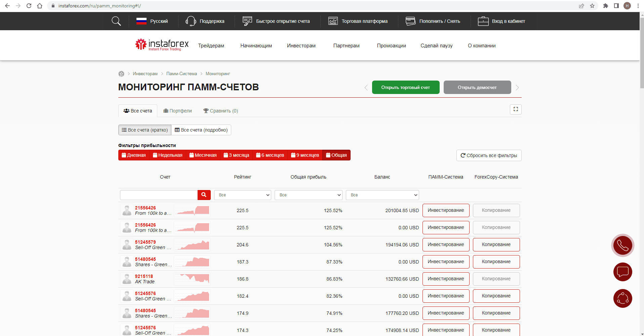Click the client cabinet briefcase icon
This screenshot has height=336, width=644.
(483, 21)
